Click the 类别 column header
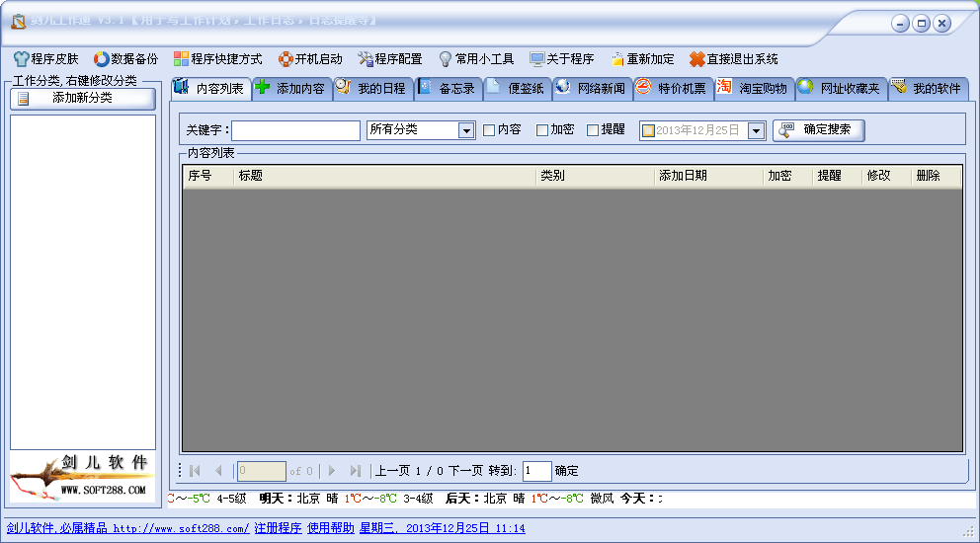980x543 pixels. point(595,176)
